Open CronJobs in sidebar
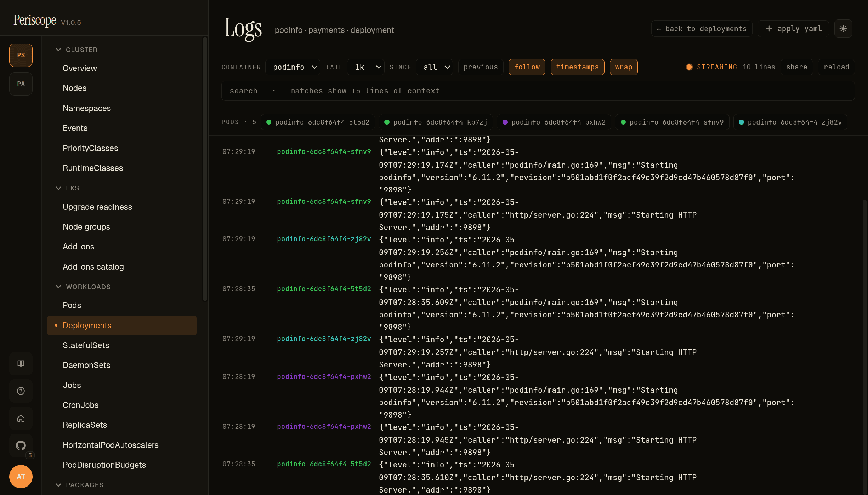The width and height of the screenshot is (868, 495). point(122,405)
